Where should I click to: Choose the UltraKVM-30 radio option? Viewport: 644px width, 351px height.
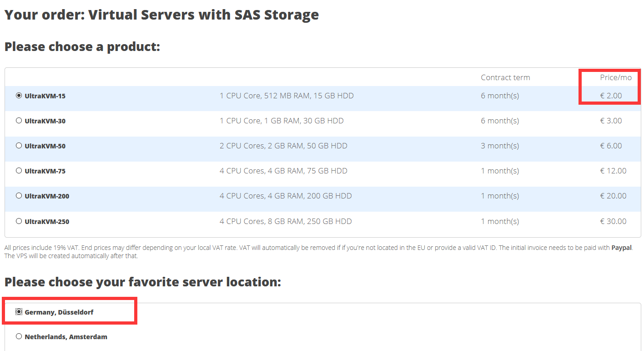pyautogui.click(x=19, y=121)
